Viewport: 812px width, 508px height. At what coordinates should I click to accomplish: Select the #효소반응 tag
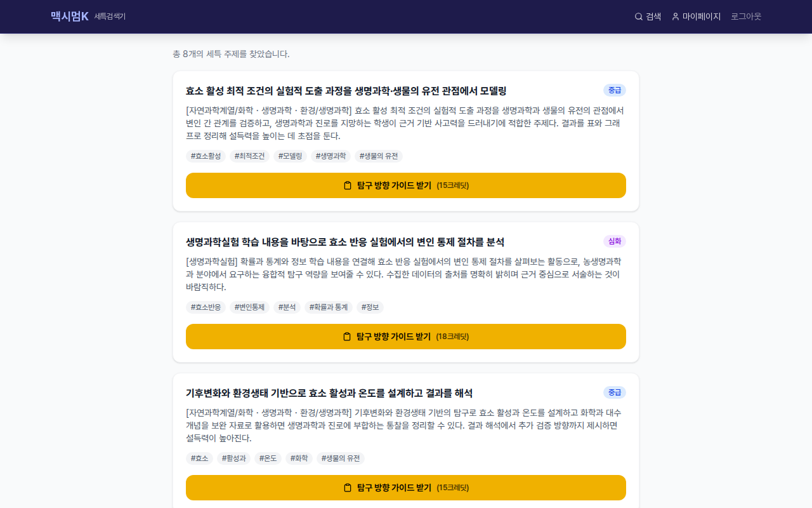point(206,307)
